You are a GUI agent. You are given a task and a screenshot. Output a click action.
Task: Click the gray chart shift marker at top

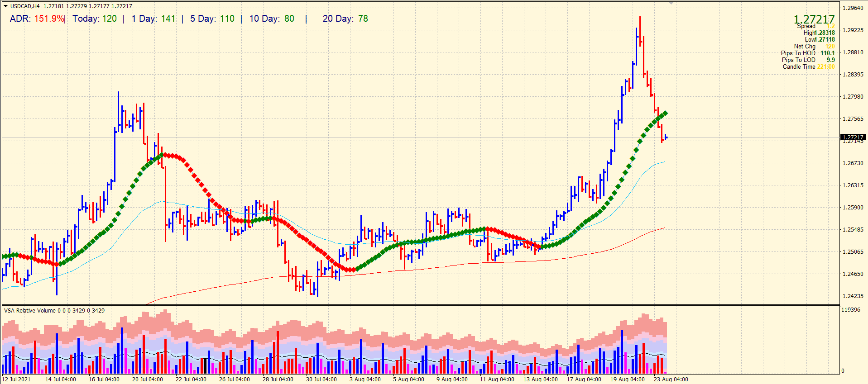[x=671, y=3]
